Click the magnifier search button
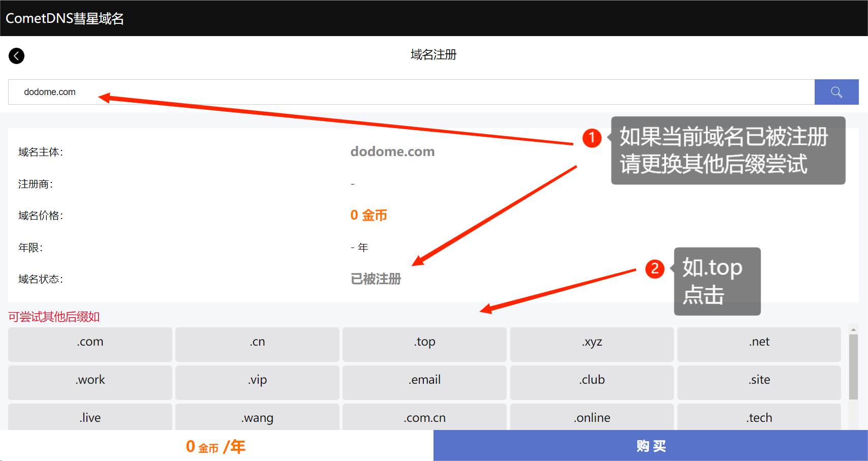 click(836, 92)
